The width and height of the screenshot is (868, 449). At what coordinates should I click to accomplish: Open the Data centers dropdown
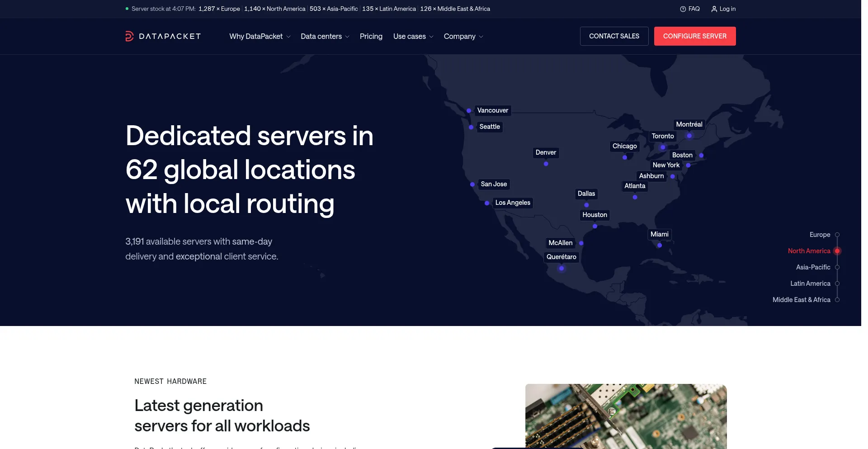tap(325, 36)
